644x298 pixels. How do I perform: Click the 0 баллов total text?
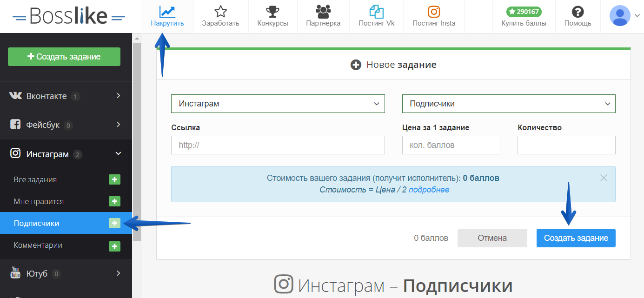431,238
